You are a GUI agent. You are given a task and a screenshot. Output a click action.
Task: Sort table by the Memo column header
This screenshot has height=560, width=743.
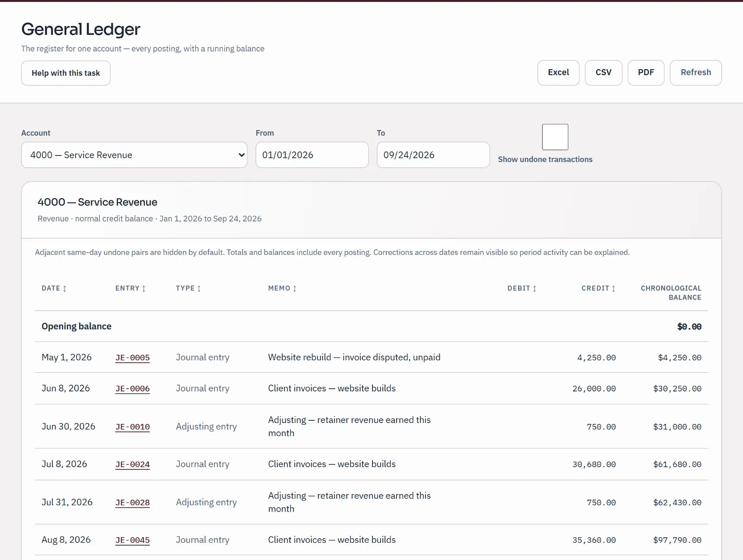[x=282, y=288]
